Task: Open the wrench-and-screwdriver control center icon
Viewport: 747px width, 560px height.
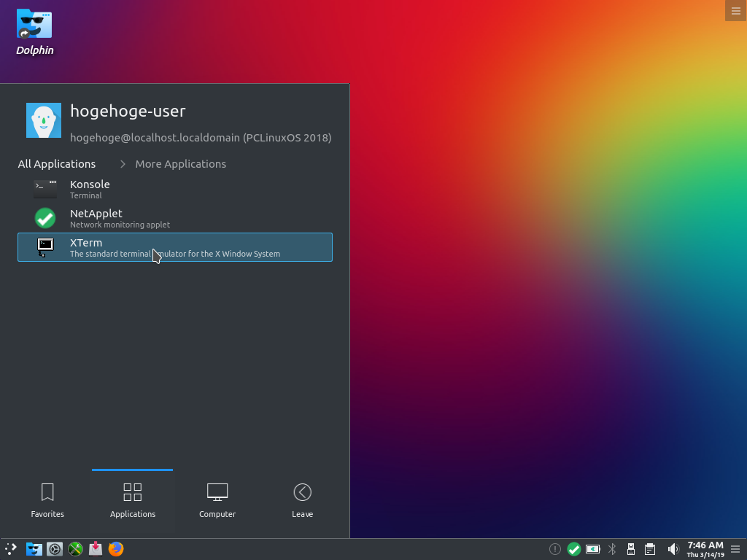Action: [x=75, y=549]
